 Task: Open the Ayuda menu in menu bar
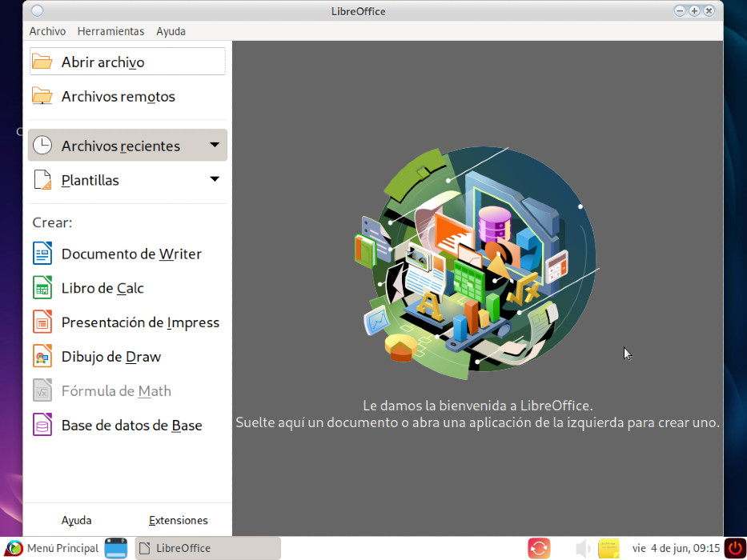tap(171, 31)
